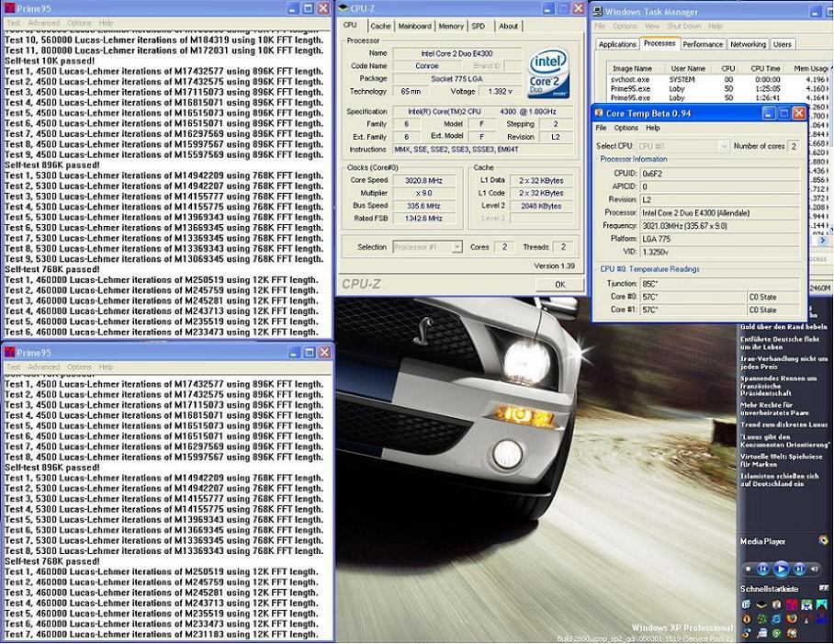Open the SPD tab in CPU-Z
834x644 pixels.
pos(479,26)
